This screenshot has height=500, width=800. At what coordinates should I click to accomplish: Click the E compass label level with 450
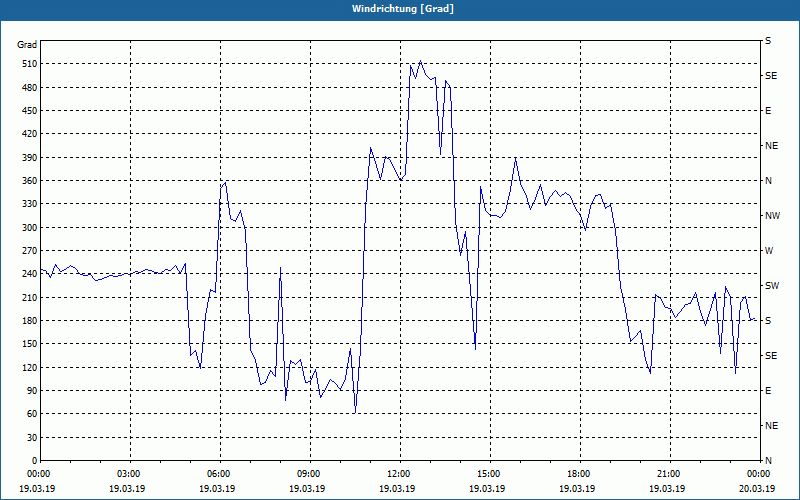tap(768, 111)
